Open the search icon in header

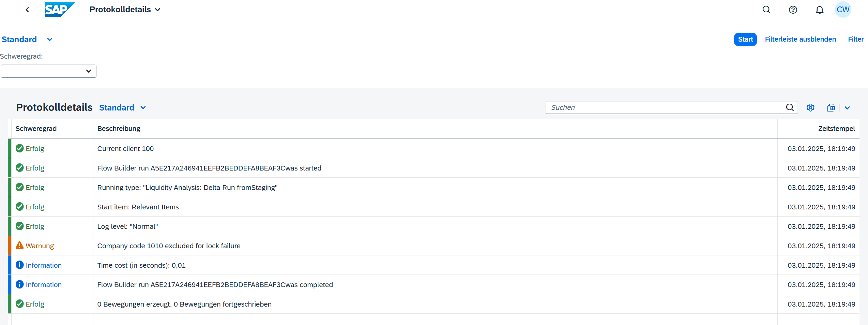pyautogui.click(x=766, y=10)
